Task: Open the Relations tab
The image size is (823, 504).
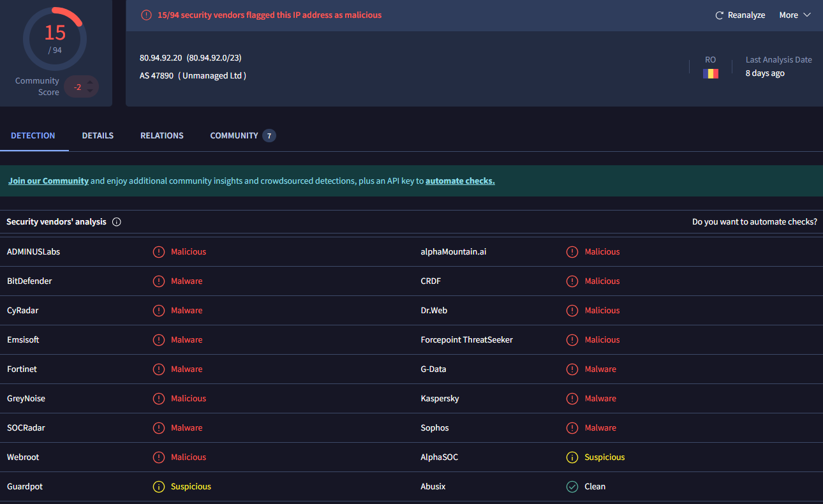Action: (x=162, y=136)
